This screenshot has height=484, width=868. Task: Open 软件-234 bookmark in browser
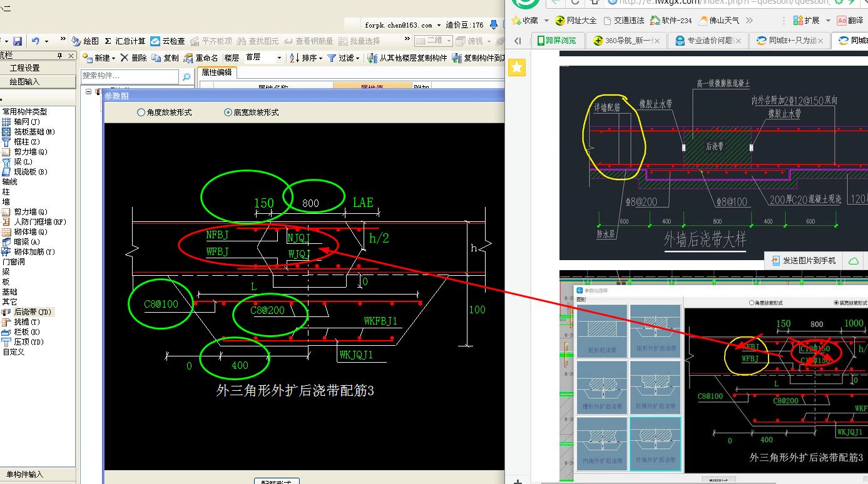point(671,21)
